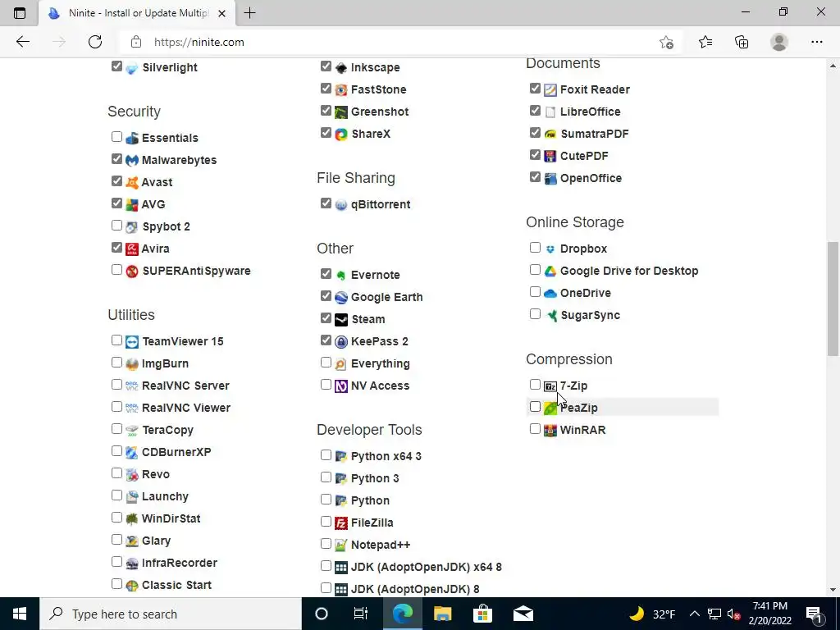840x630 pixels.
Task: Open the browser profile menu
Action: pos(779,42)
